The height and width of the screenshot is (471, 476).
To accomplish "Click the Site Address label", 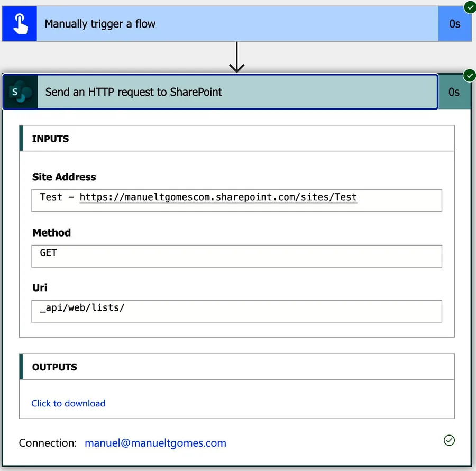I will pos(64,177).
